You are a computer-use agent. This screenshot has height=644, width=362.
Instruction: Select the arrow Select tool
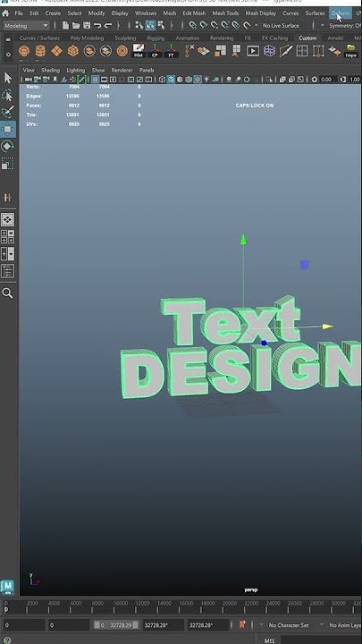(x=8, y=78)
